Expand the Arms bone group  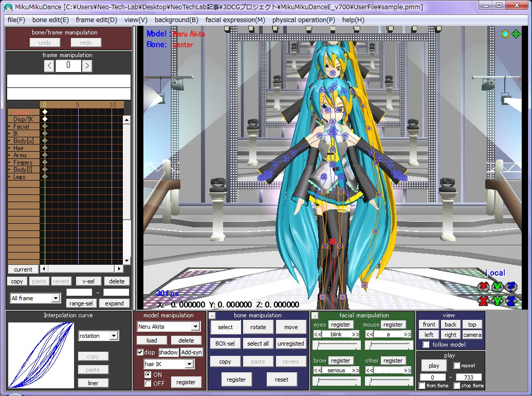click(9, 155)
